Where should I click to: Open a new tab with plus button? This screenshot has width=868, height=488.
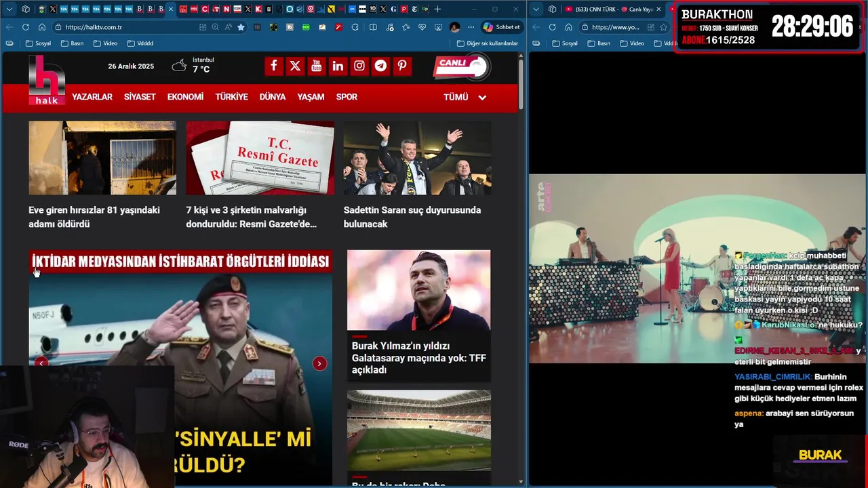[x=437, y=9]
